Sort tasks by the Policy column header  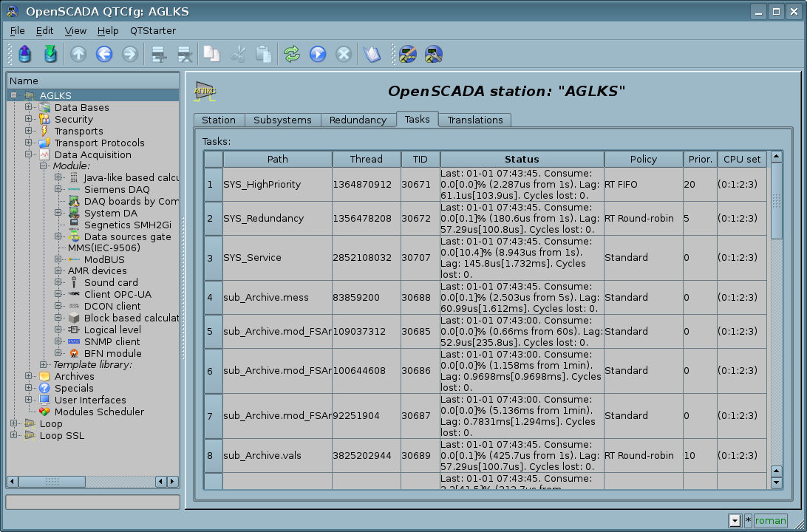(x=644, y=160)
